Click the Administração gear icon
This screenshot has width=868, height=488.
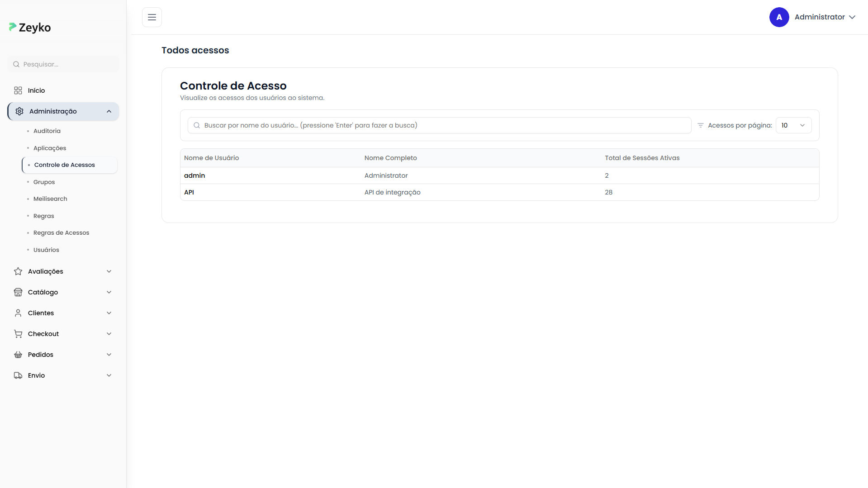(19, 111)
